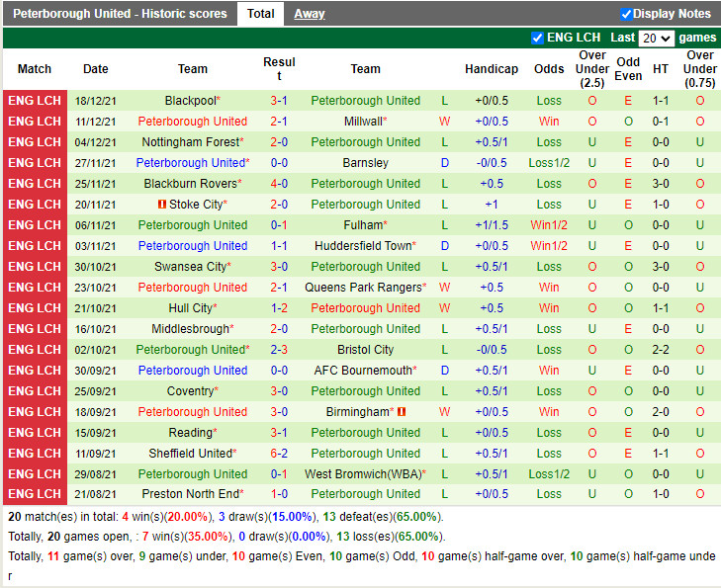The image size is (721, 588).
Task: Click the red card icon beside Stoke City
Action: 162,204
